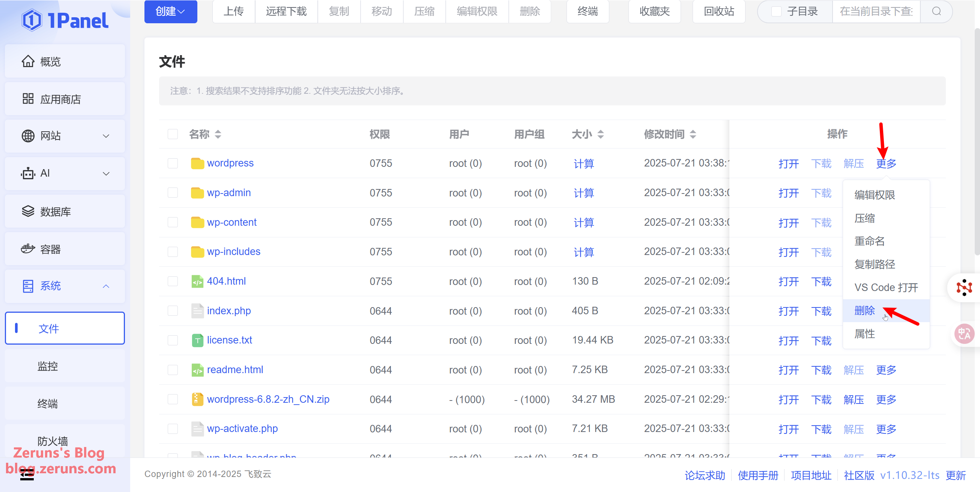The height and width of the screenshot is (492, 980).
Task: Choose Delete in the More menu
Action: click(886, 310)
